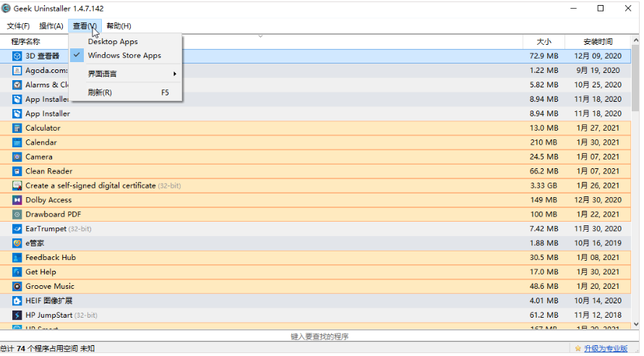The height and width of the screenshot is (356, 644).
Task: Click the 升级为专业版 upgrade link
Action: pos(606,349)
